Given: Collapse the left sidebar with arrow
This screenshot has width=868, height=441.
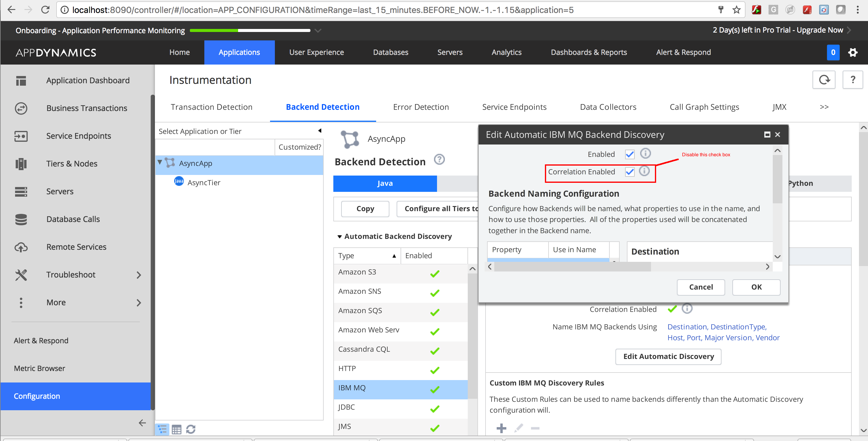Looking at the screenshot, I should (142, 423).
